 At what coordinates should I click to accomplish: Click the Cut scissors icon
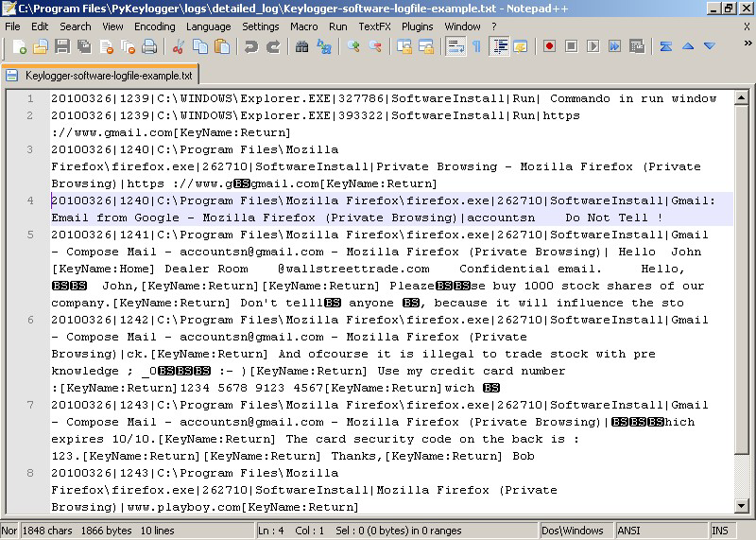tap(178, 46)
